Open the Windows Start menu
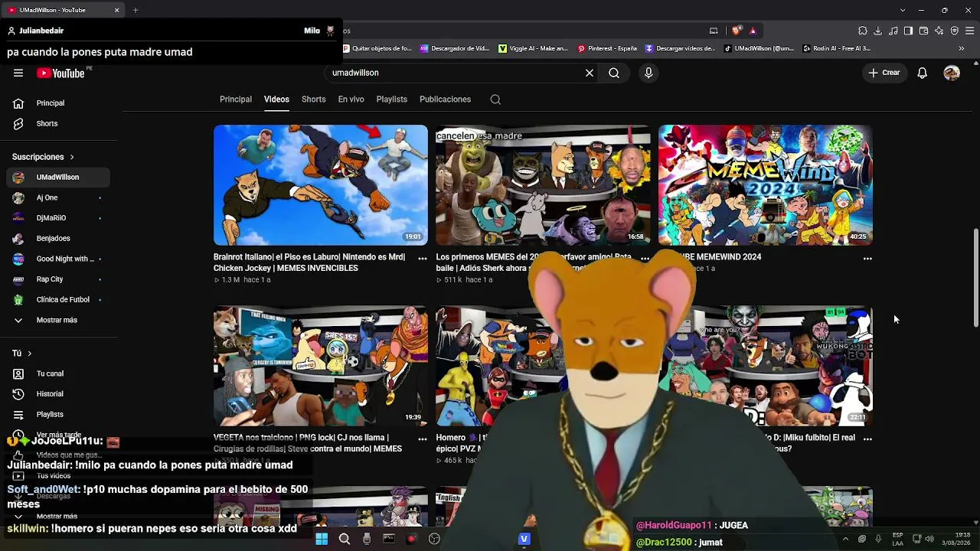 tap(322, 539)
